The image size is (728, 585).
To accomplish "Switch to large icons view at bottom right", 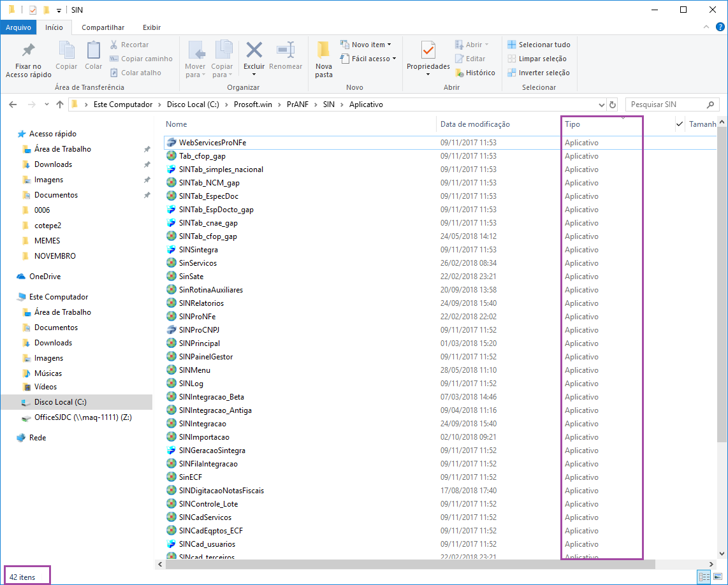I will point(717,577).
